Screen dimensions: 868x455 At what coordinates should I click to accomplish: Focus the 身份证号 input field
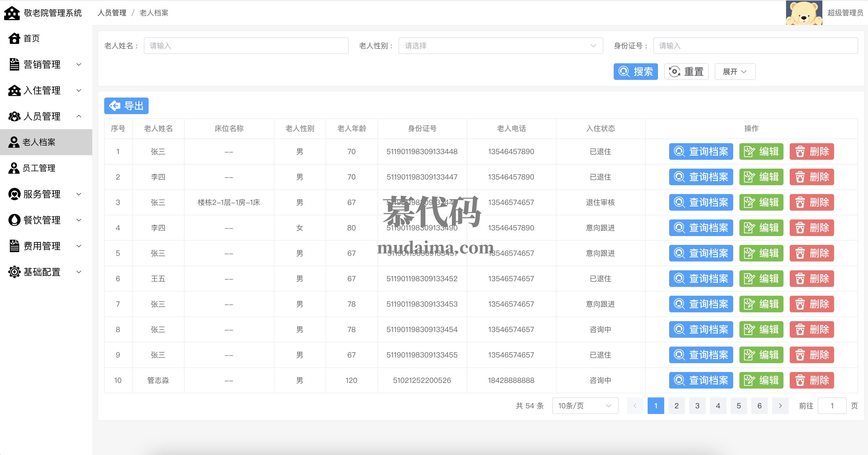pyautogui.click(x=755, y=46)
